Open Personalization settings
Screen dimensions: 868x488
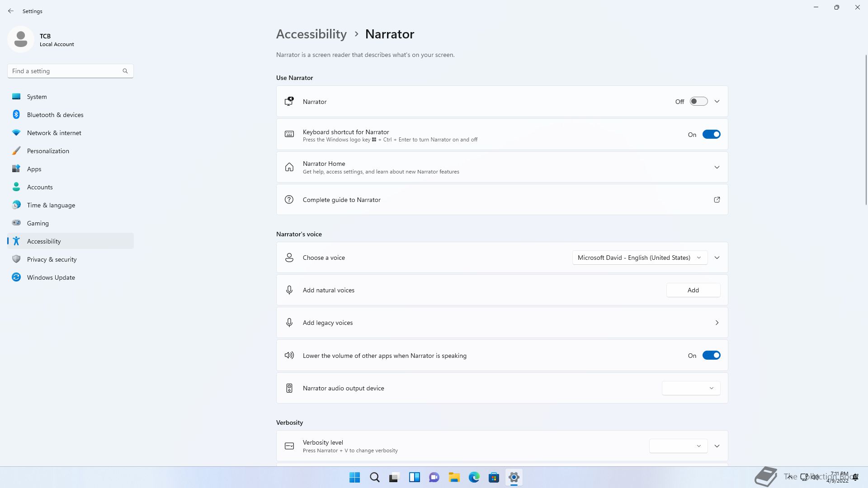(x=71, y=151)
